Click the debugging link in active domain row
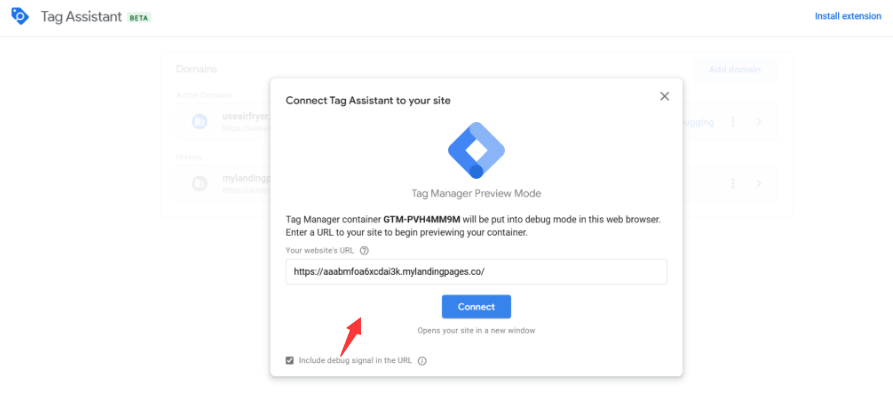 click(x=696, y=122)
